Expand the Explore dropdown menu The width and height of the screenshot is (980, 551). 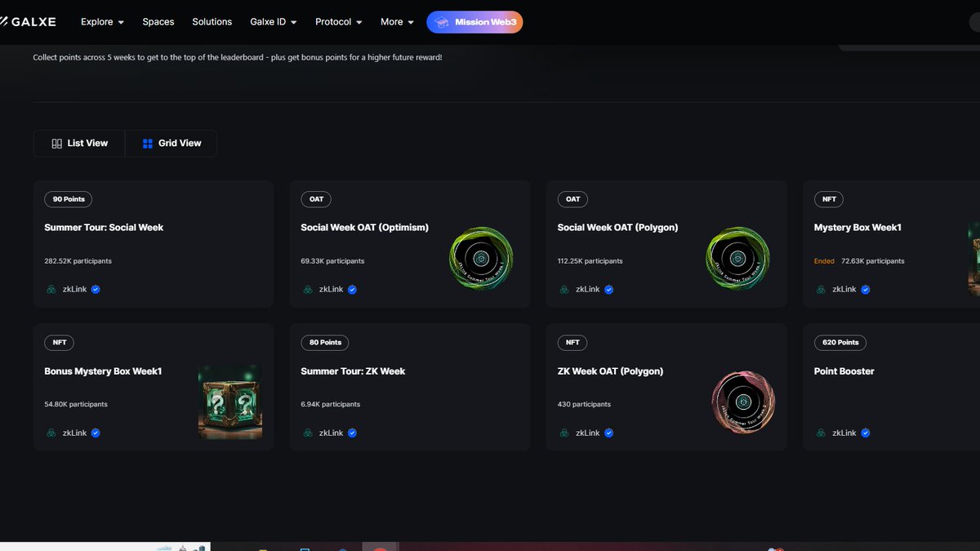[x=102, y=22]
